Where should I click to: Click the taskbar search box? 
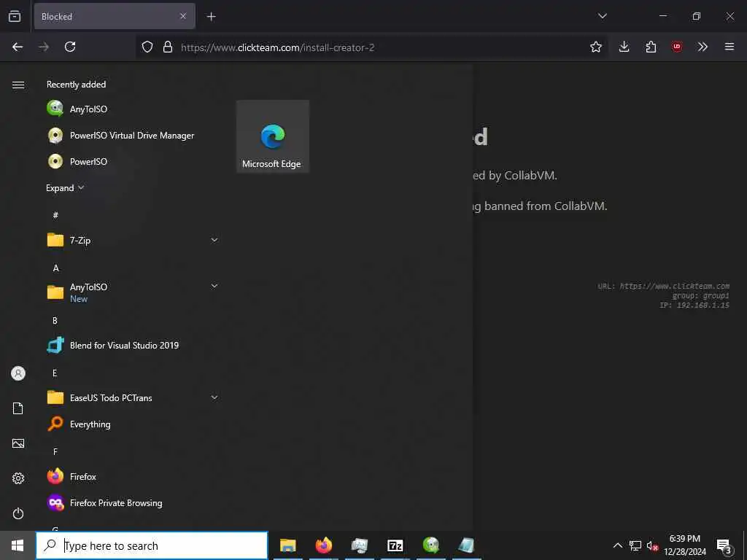coord(152,545)
